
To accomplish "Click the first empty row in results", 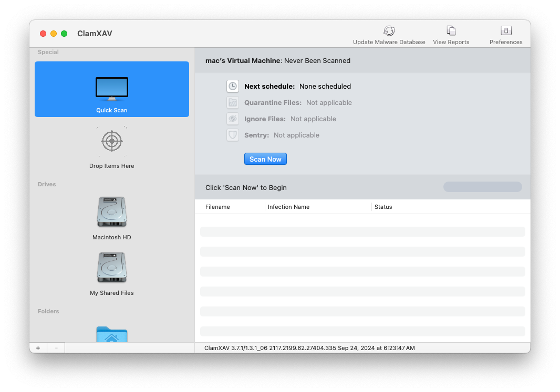I will tap(362, 231).
